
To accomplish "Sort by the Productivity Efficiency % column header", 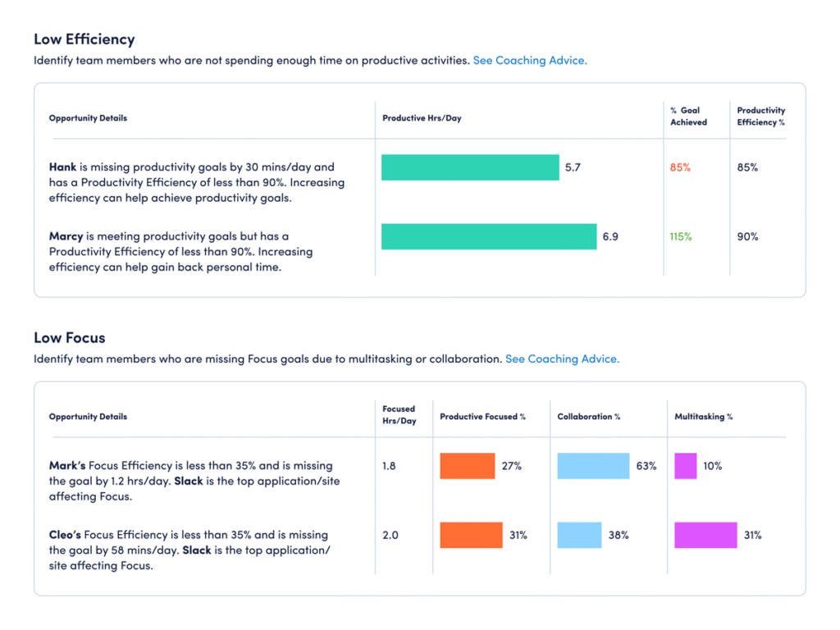I will pos(760,117).
